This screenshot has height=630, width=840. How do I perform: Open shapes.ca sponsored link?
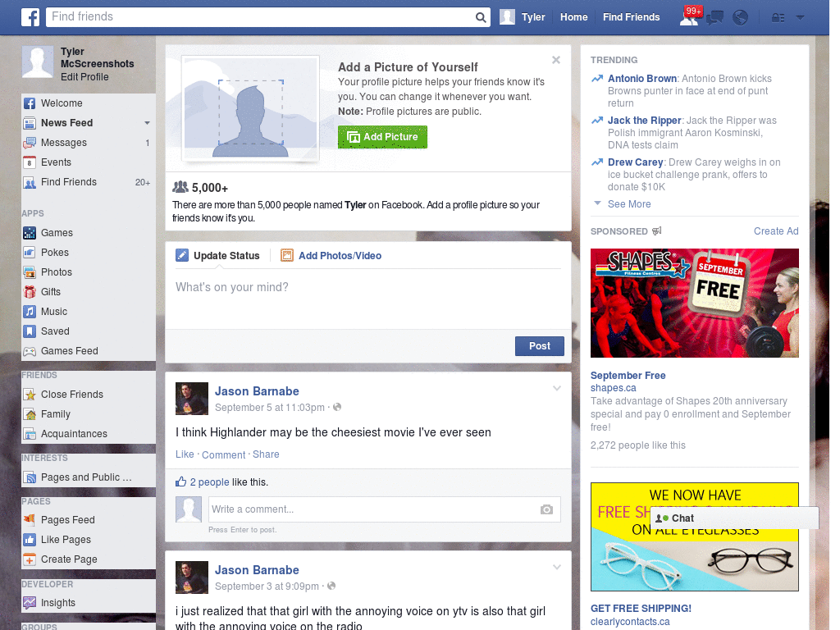point(613,388)
